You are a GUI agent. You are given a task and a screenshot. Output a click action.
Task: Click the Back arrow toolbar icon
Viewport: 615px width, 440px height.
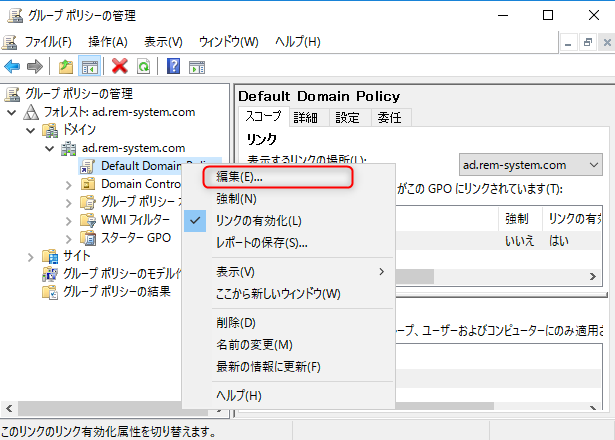12,66
